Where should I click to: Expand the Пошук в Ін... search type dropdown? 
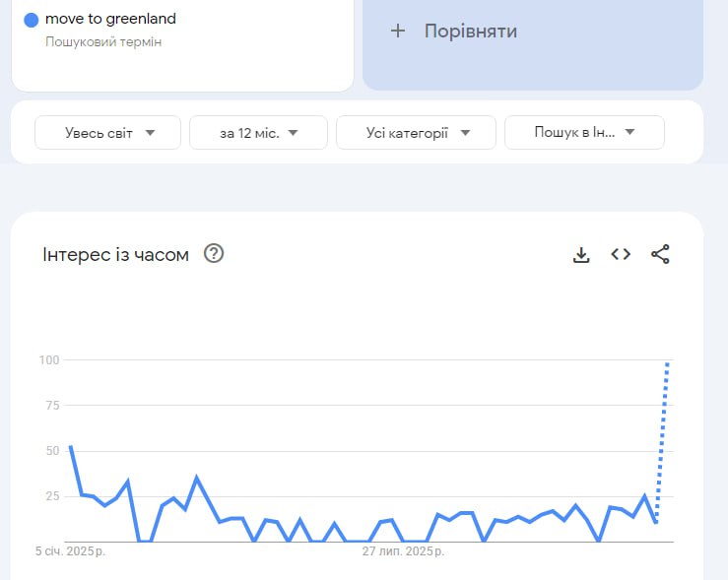click(584, 133)
